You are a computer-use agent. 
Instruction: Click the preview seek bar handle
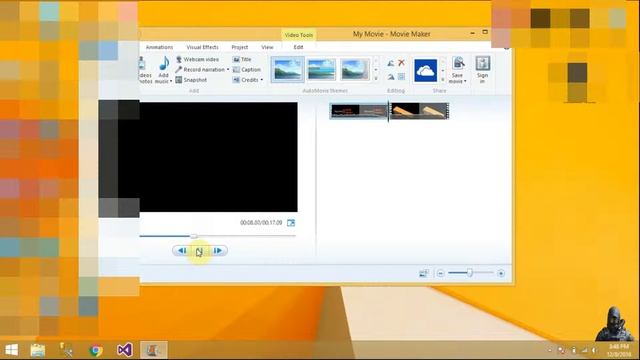point(194,236)
